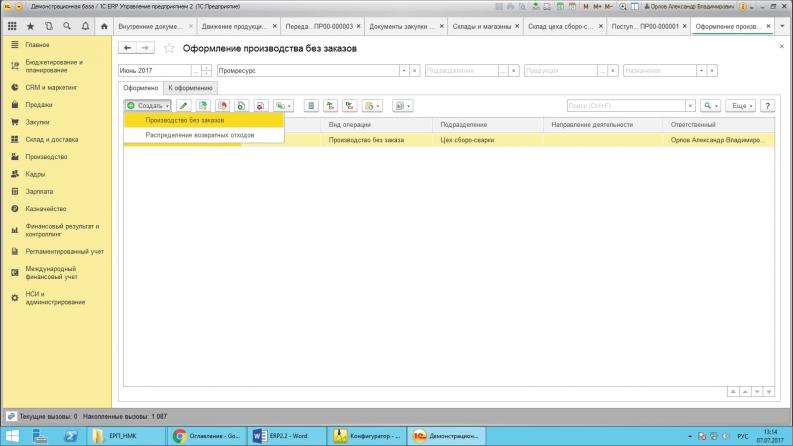Click the notifications bell icon
Viewport: 793px width, 446px height.
click(84, 25)
